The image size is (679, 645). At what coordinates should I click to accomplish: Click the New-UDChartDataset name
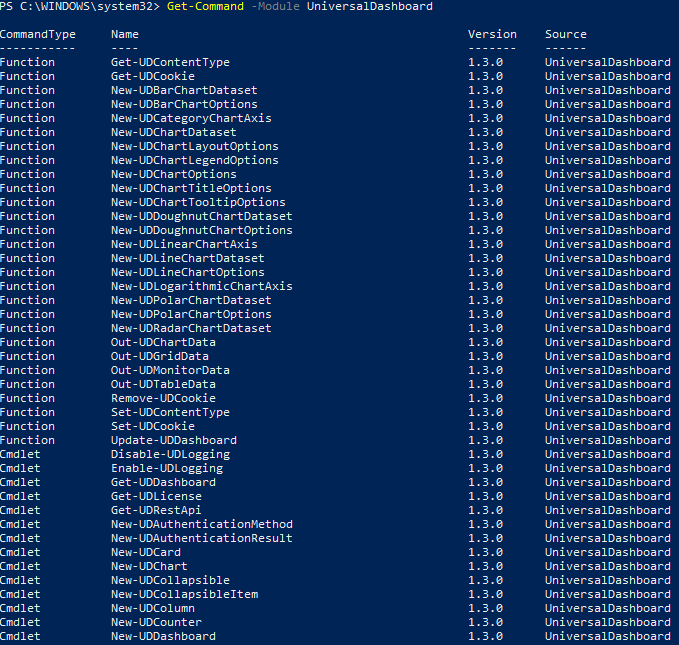point(174,132)
